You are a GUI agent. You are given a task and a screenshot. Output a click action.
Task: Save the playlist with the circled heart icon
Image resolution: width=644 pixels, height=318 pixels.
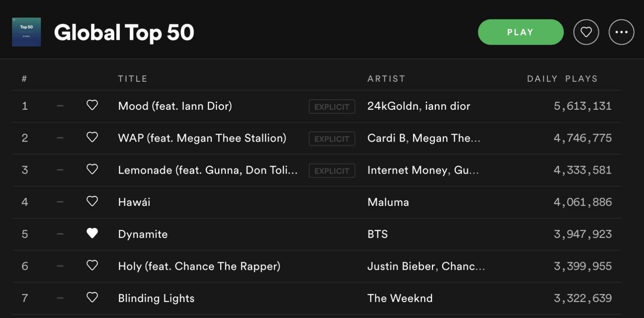[586, 32]
